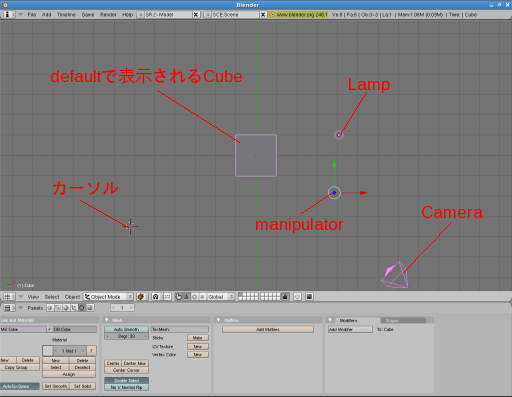Click the Set Smooth button
The width and height of the screenshot is (512, 397).
(56, 386)
